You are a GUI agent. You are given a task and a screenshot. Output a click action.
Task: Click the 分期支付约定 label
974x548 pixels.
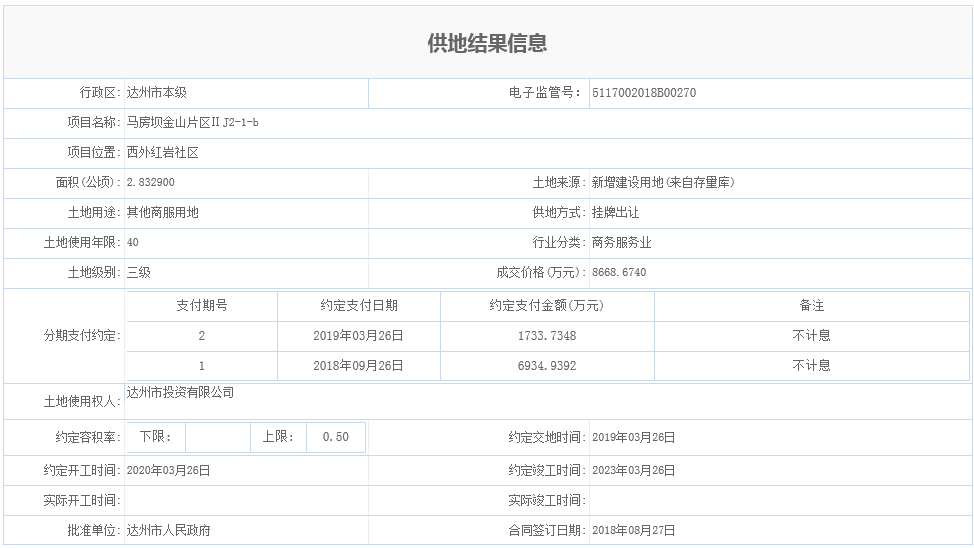tap(82, 336)
